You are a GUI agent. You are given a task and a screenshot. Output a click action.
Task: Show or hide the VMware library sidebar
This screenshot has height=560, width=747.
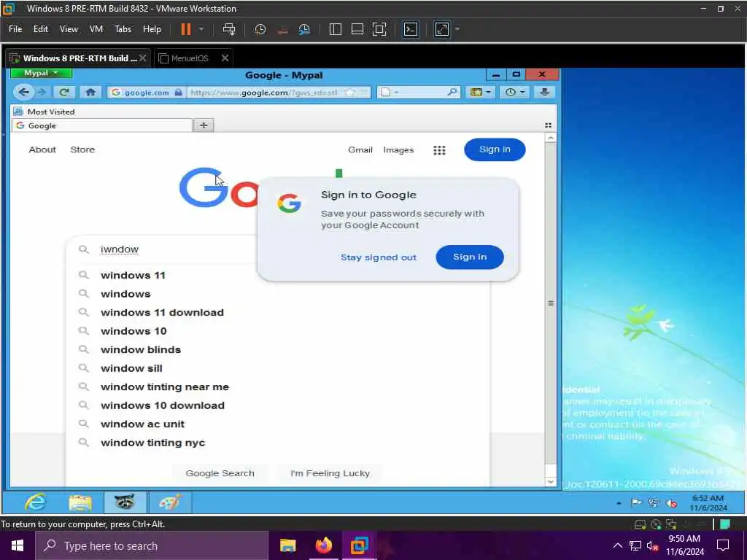click(336, 29)
